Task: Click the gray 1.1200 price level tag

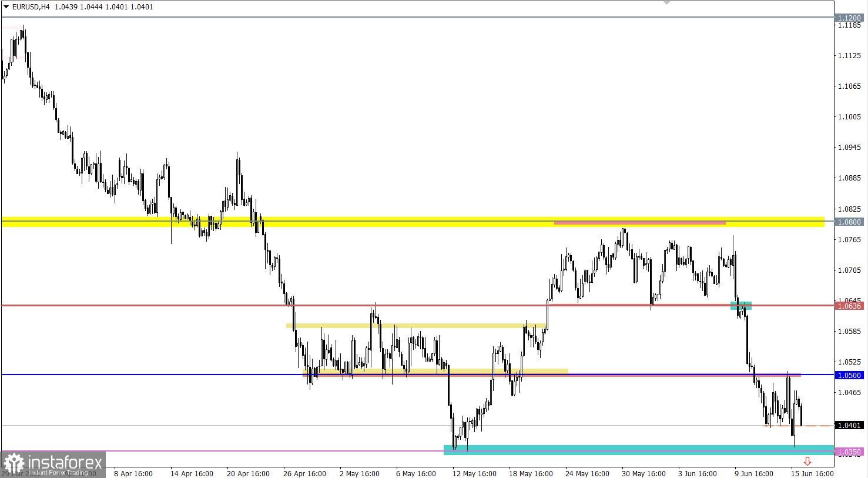Action: (850, 18)
